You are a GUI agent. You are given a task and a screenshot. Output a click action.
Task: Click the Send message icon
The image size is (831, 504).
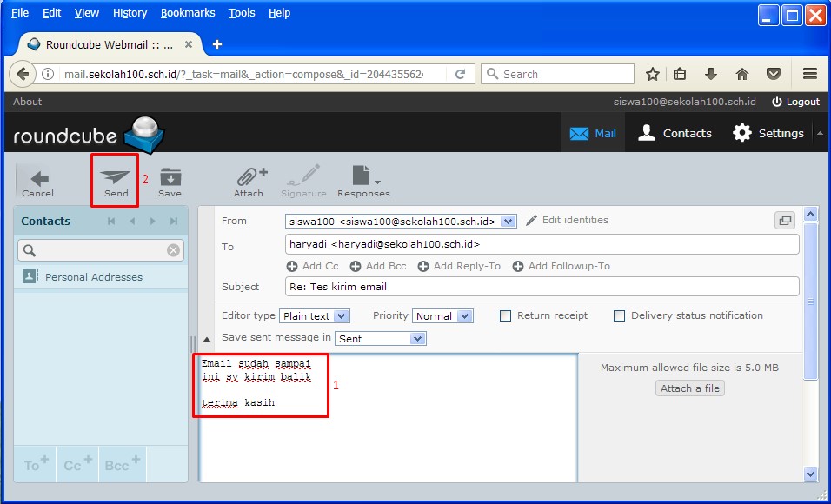pos(116,177)
